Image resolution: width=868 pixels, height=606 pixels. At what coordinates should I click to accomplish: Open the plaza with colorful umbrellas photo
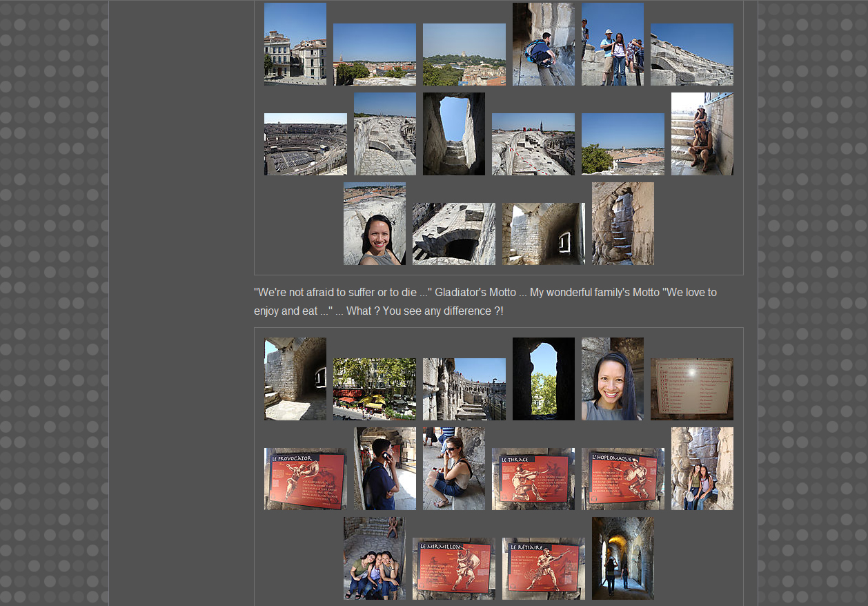tap(374, 389)
